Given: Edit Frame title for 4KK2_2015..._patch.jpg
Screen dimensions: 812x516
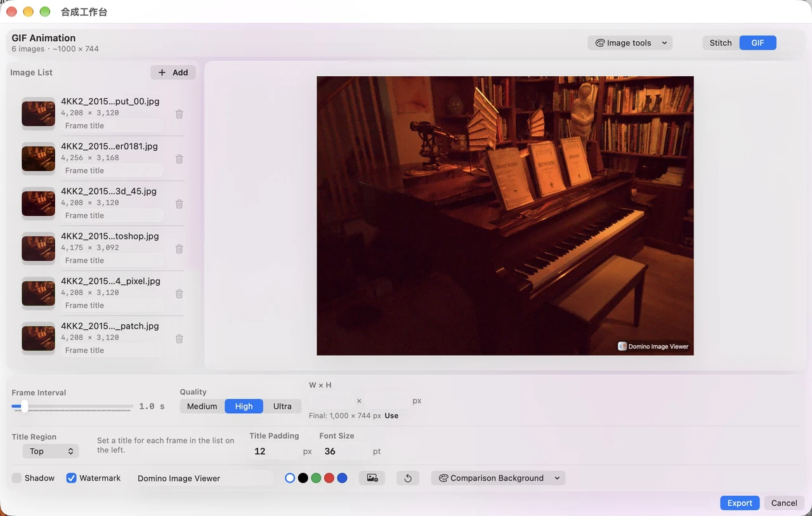Looking at the screenshot, I should click(x=112, y=351).
